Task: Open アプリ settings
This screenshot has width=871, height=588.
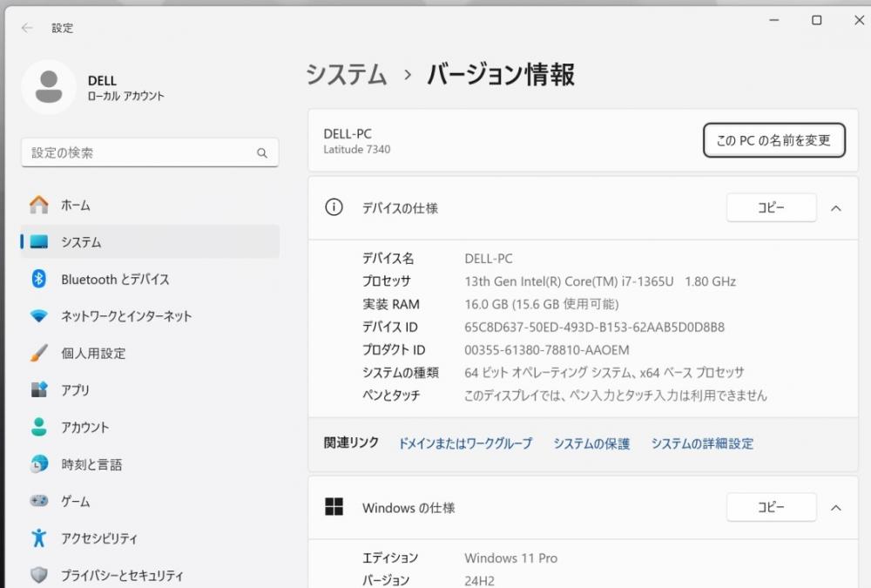Action: tap(150, 390)
